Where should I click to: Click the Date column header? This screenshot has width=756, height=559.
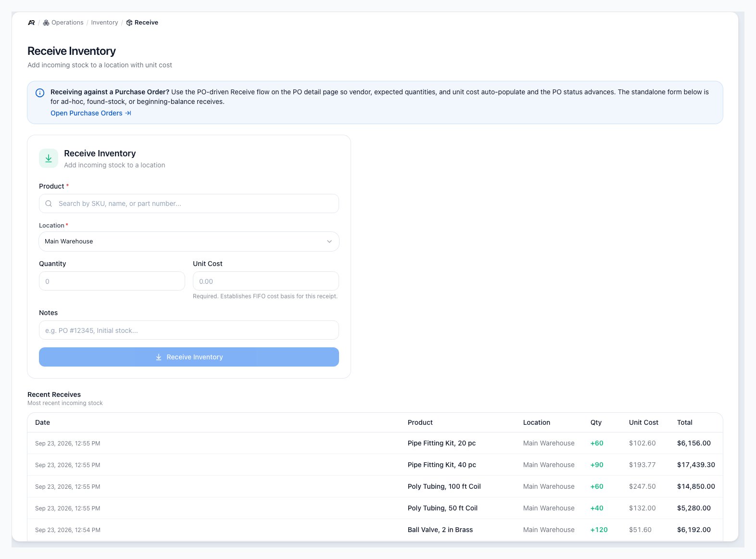click(42, 422)
